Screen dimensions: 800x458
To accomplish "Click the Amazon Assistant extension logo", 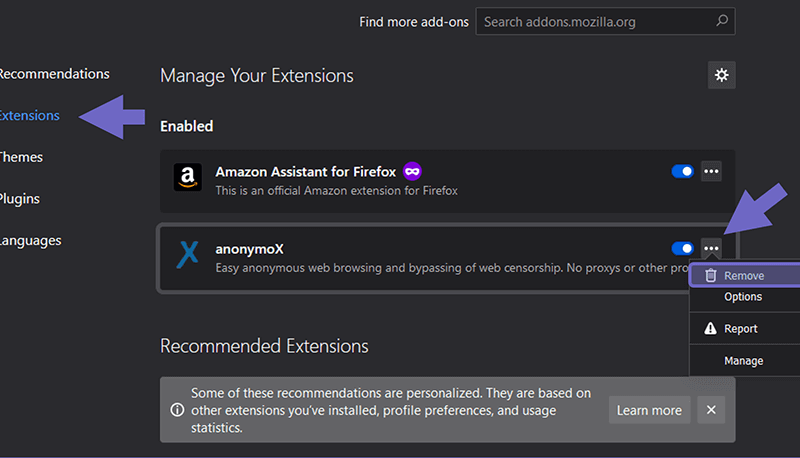I will click(188, 177).
